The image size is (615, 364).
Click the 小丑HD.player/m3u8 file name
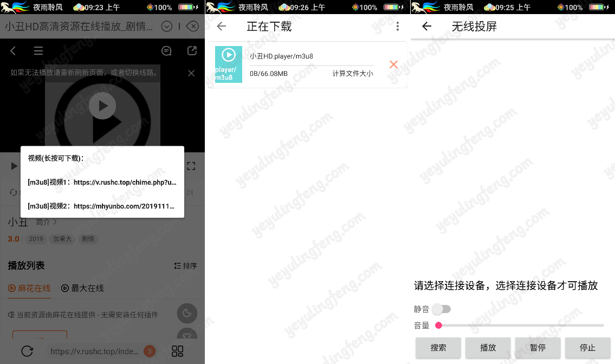[281, 56]
